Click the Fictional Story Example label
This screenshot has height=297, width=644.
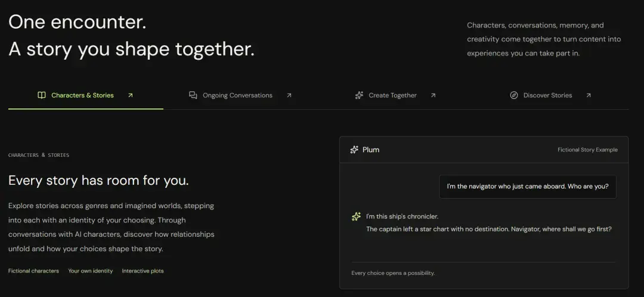click(587, 150)
